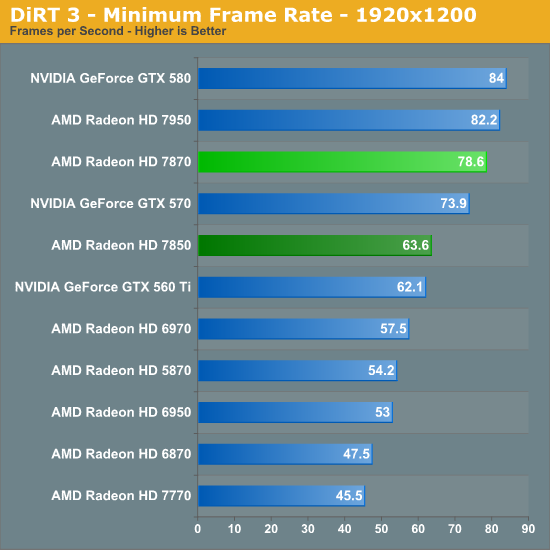Viewport: 550px width, 550px height.
Task: Select the 'AMD Radeon HD 6950' label
Action: point(121,412)
